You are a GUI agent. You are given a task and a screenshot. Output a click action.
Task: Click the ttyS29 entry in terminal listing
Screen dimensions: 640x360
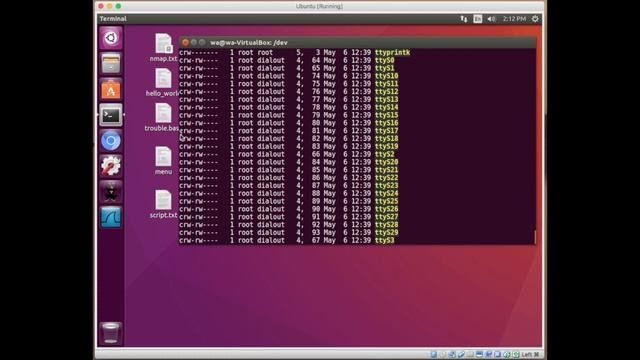[x=387, y=233]
